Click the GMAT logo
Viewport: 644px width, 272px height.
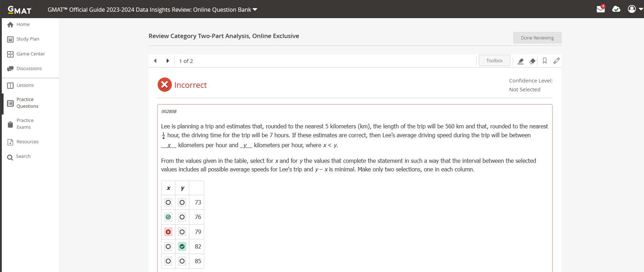point(20,10)
